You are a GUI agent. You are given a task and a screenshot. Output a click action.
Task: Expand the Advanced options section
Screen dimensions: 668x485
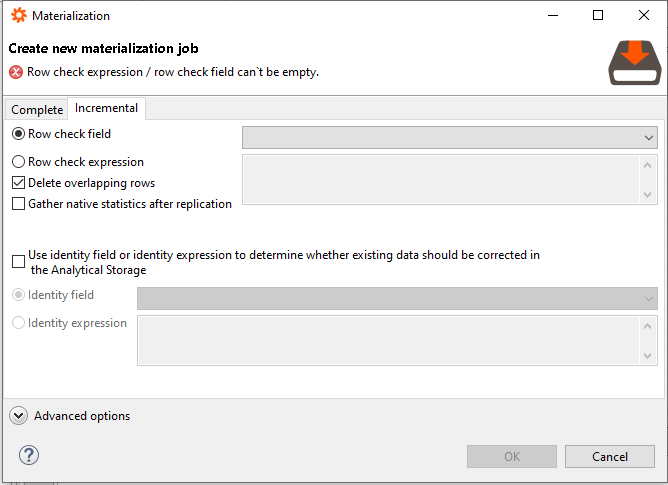19,416
